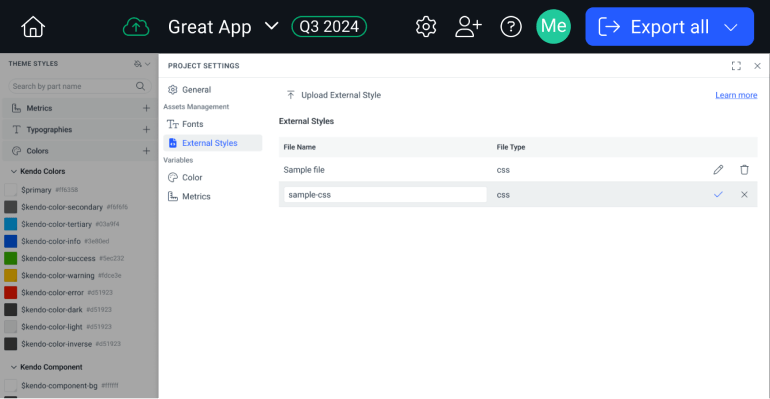Collapse the Kendo Colors group
The image size is (770, 399).
point(14,171)
